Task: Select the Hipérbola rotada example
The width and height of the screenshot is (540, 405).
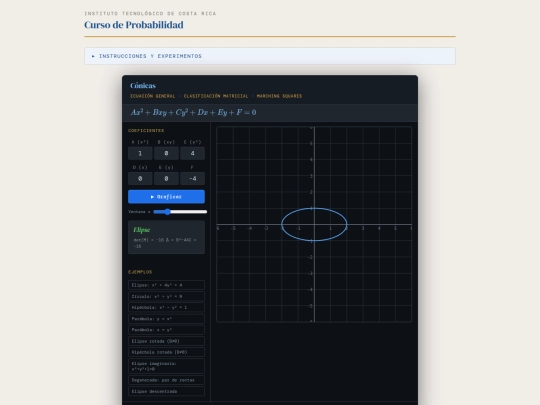Action: (x=166, y=352)
